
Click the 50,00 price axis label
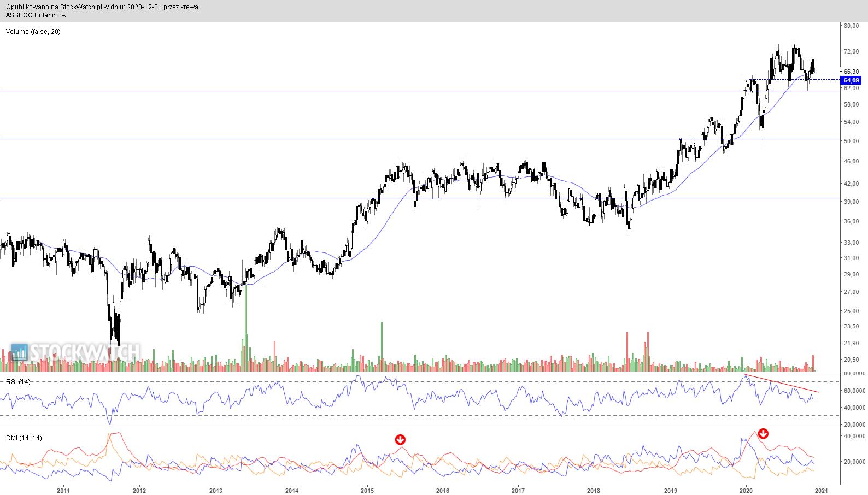click(x=852, y=141)
